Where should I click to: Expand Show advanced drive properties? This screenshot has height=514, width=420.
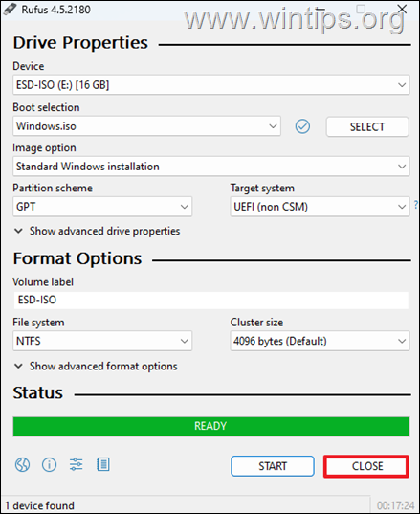click(98, 231)
